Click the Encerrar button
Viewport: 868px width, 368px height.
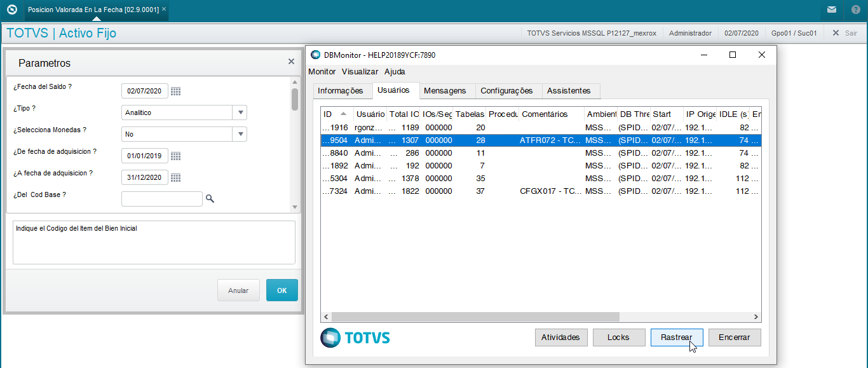click(x=735, y=337)
